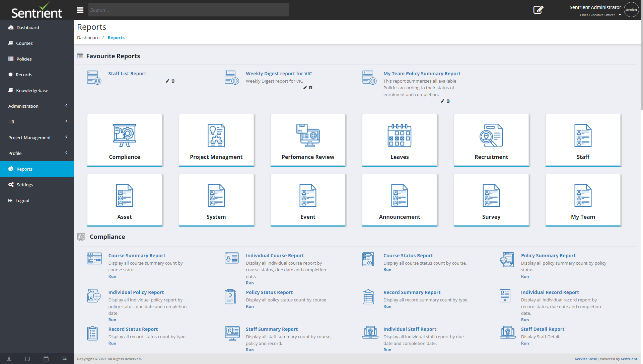Open the compose/edit icon in the top bar

point(538,10)
